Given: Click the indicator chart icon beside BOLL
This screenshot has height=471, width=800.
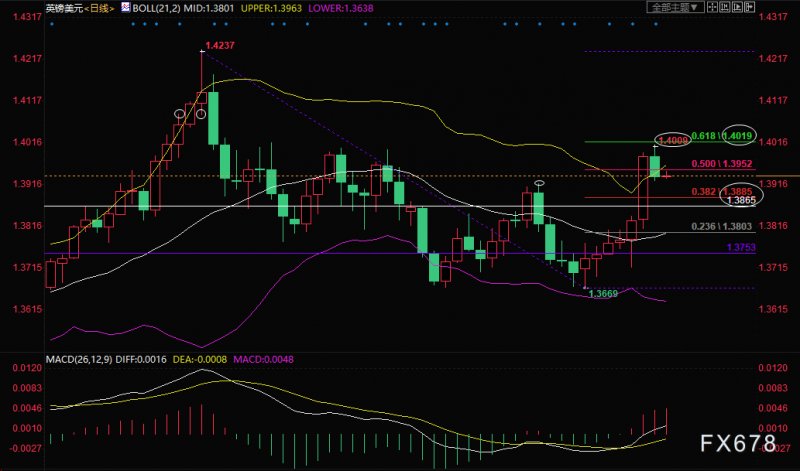Looking at the screenshot, I should (x=126, y=7).
